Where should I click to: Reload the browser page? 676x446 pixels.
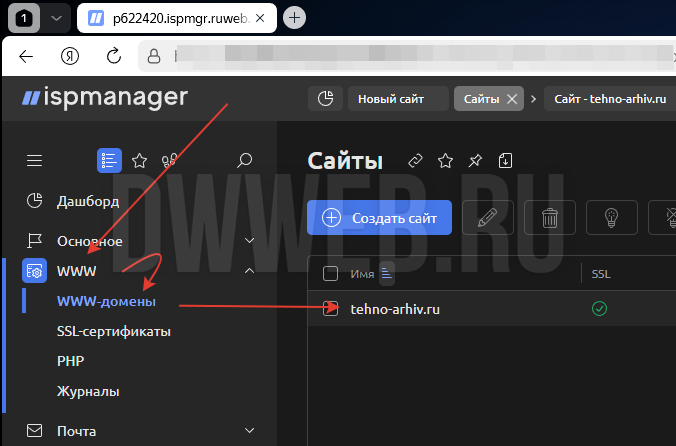tap(114, 56)
